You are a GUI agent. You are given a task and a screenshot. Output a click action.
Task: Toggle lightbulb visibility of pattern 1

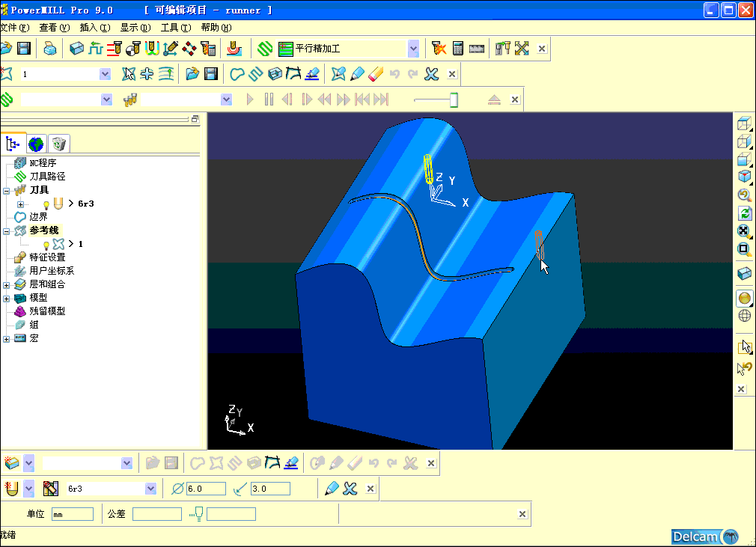click(46, 245)
